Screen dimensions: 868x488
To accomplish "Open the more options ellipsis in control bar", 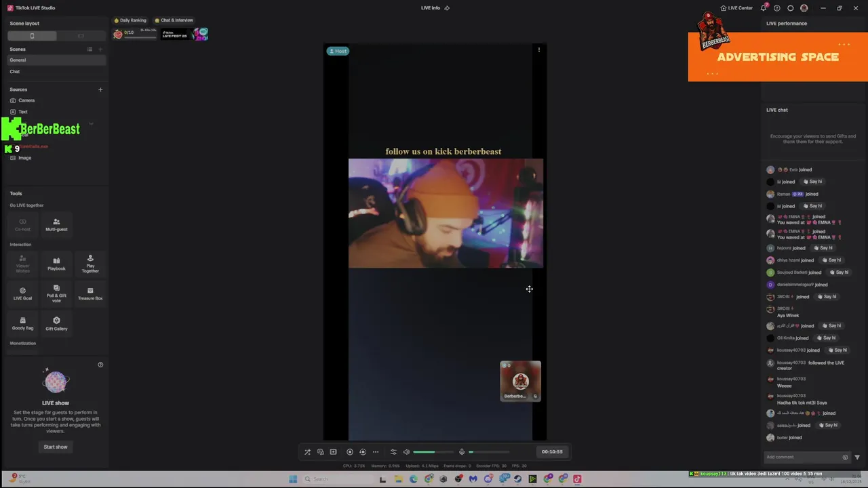I will tap(376, 452).
